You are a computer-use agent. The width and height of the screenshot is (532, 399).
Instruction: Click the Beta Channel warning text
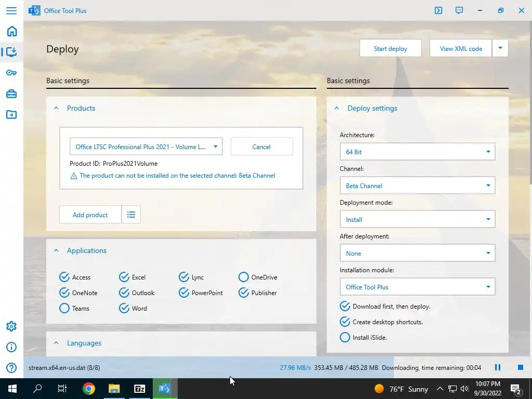177,176
